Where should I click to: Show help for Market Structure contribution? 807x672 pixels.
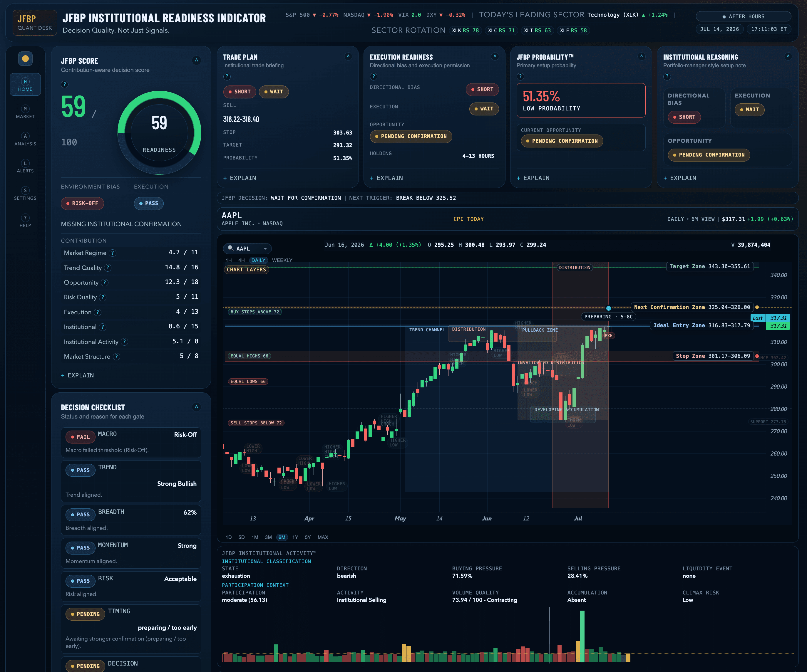pyautogui.click(x=116, y=357)
